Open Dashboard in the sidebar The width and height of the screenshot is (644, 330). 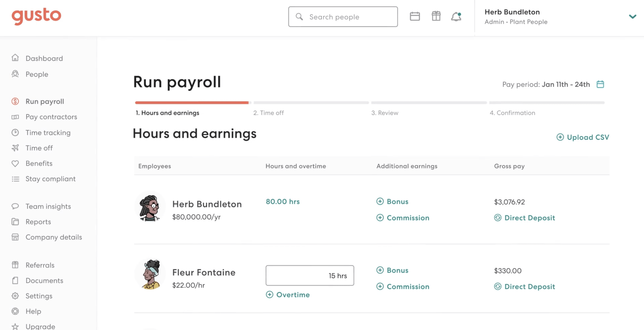click(x=44, y=58)
